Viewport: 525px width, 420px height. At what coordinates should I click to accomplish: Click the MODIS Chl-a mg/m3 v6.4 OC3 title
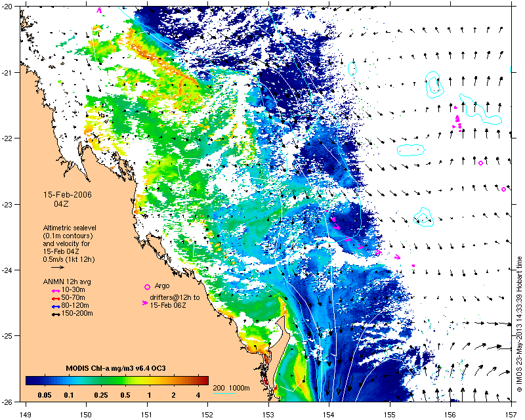(x=116, y=368)
